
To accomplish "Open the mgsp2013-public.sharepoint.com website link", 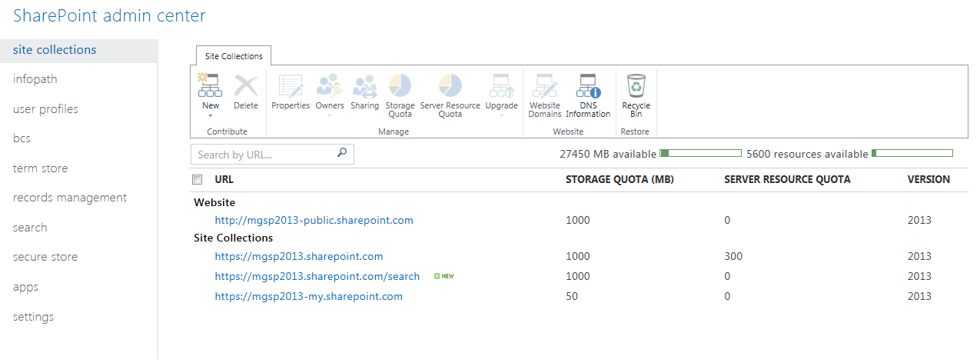I will click(314, 220).
